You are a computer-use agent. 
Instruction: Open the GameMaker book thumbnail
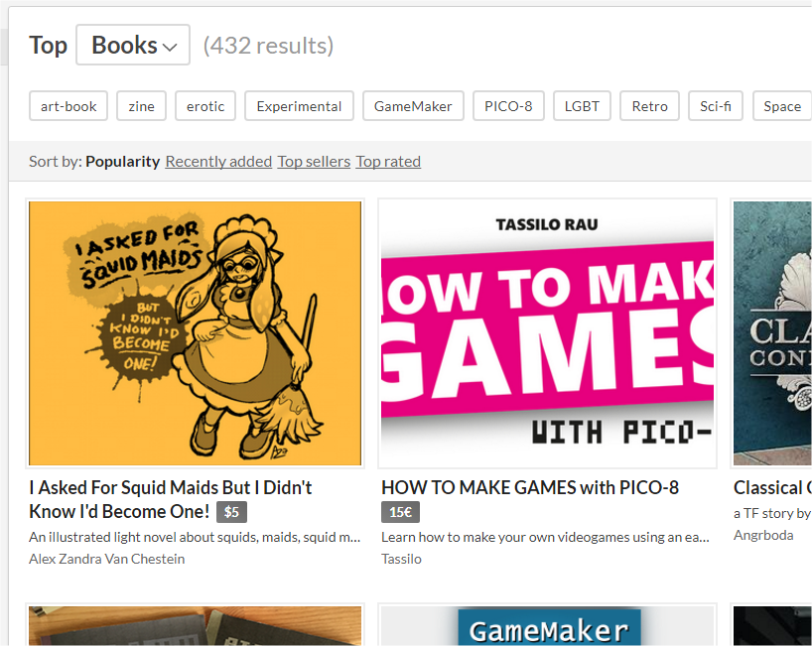547,626
